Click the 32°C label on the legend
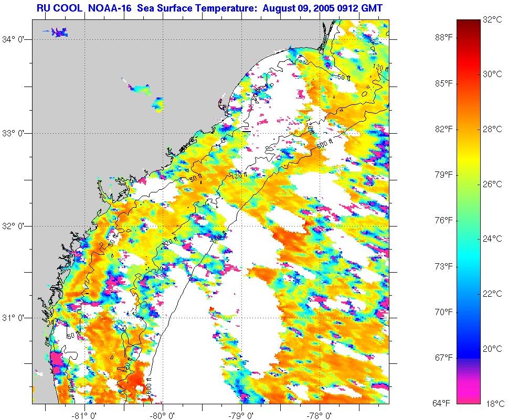This screenshot has height=420, width=508. click(492, 20)
